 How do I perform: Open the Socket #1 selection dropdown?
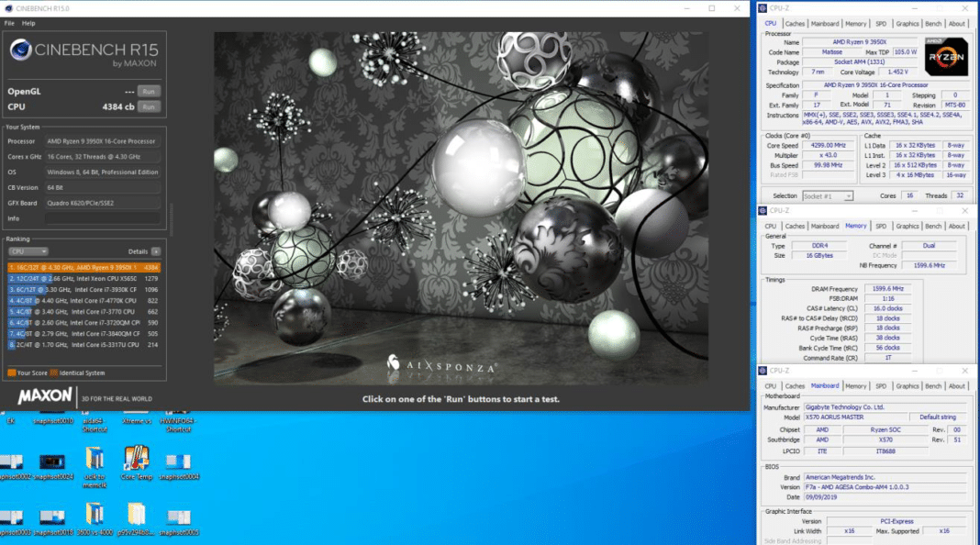[828, 196]
